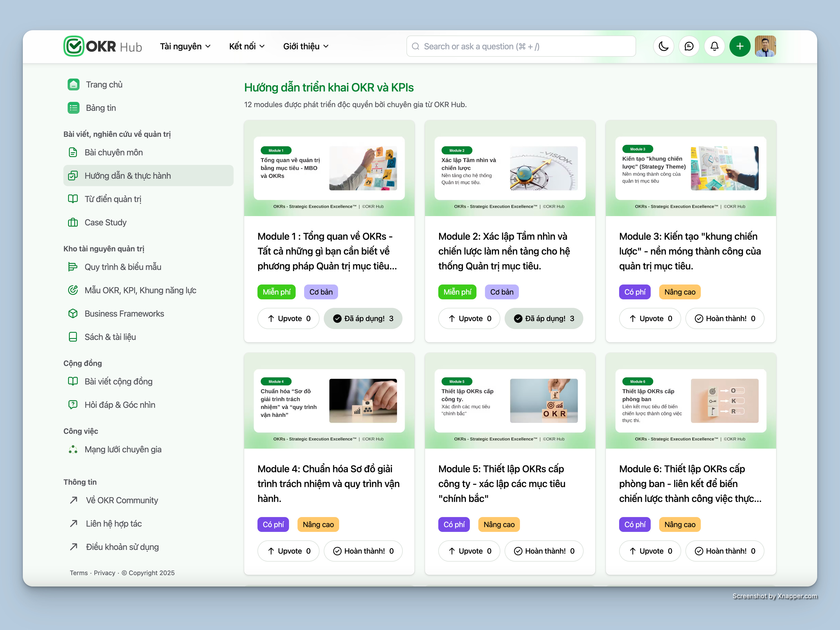
Task: Expand the Tài nguyên dropdown menu
Action: 185,46
